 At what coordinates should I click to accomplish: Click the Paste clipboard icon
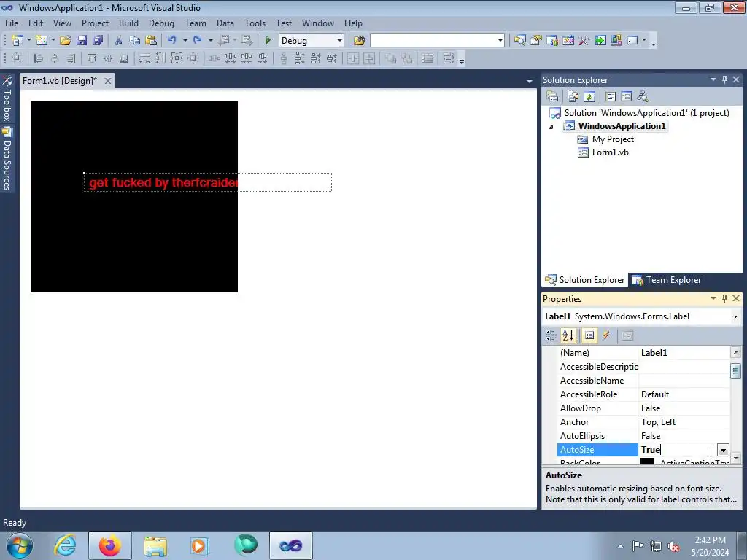(x=150, y=41)
